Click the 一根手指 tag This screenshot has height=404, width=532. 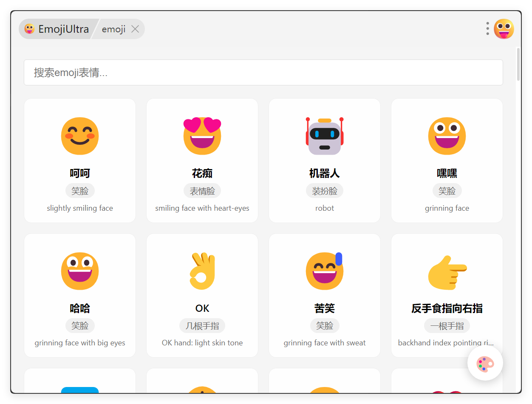pyautogui.click(x=447, y=326)
